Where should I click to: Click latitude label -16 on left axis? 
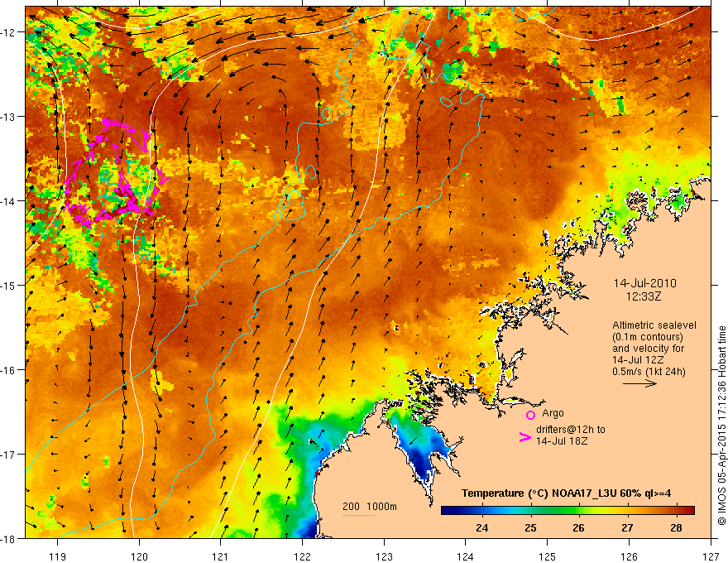click(10, 370)
